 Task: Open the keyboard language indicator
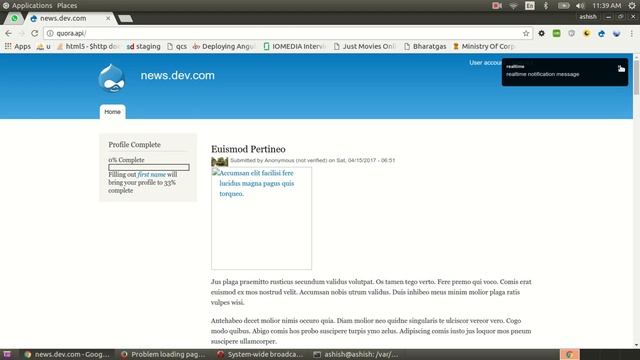(530, 6)
